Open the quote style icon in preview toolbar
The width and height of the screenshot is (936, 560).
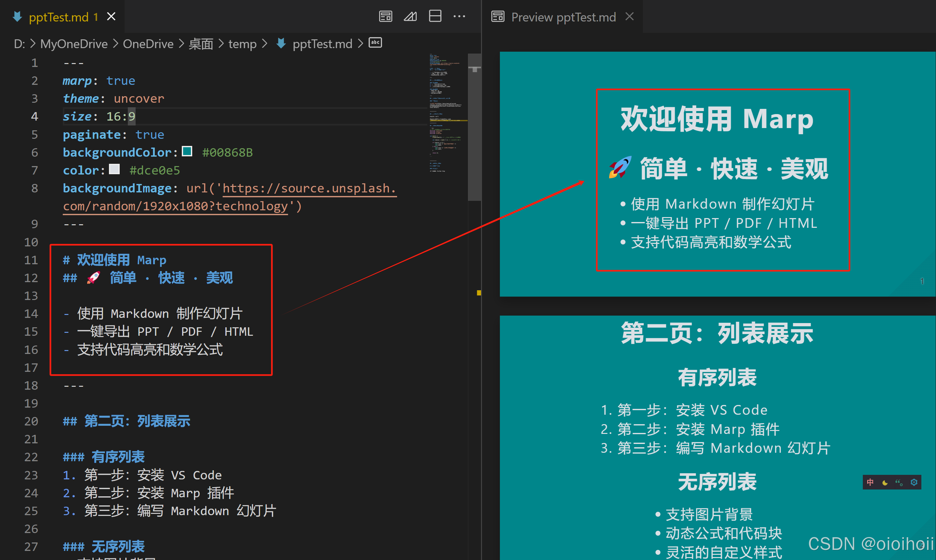click(x=898, y=482)
